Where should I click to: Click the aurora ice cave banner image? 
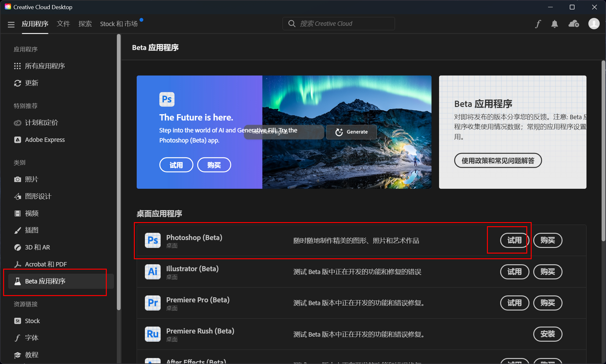[347, 132]
